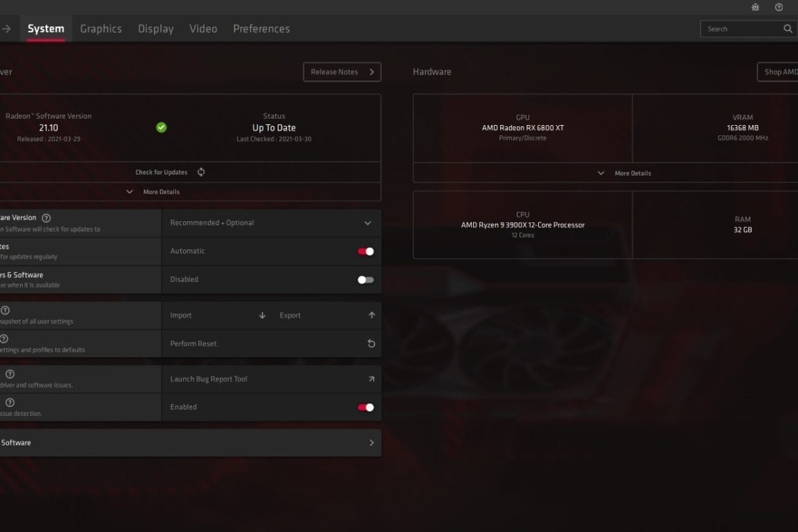Click the green checkmark status icon
798x532 pixels.
pyautogui.click(x=162, y=127)
